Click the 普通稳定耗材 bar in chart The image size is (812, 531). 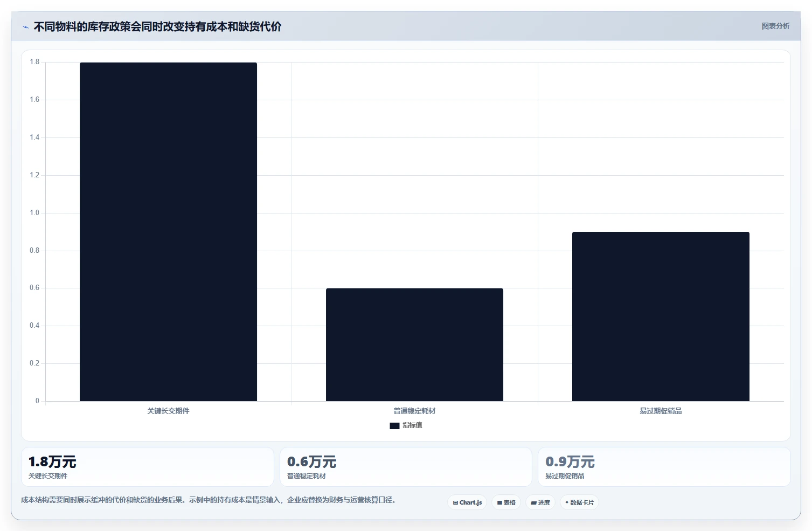tap(414, 344)
